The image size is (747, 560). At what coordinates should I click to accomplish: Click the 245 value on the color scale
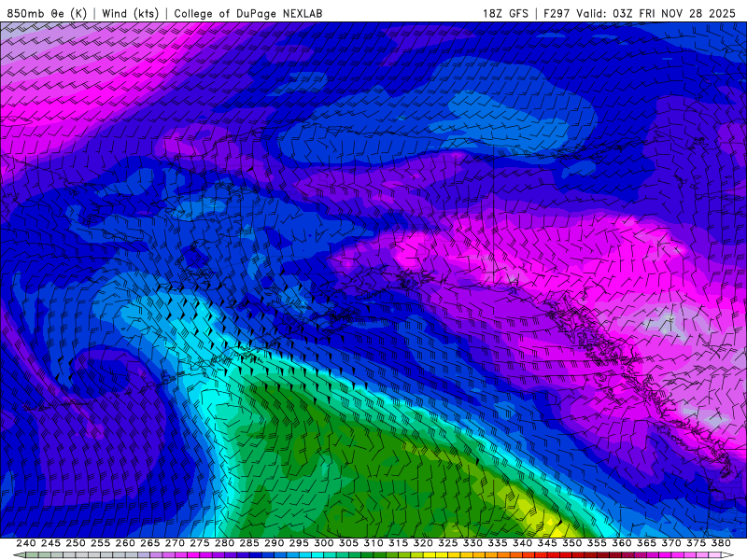click(x=50, y=543)
